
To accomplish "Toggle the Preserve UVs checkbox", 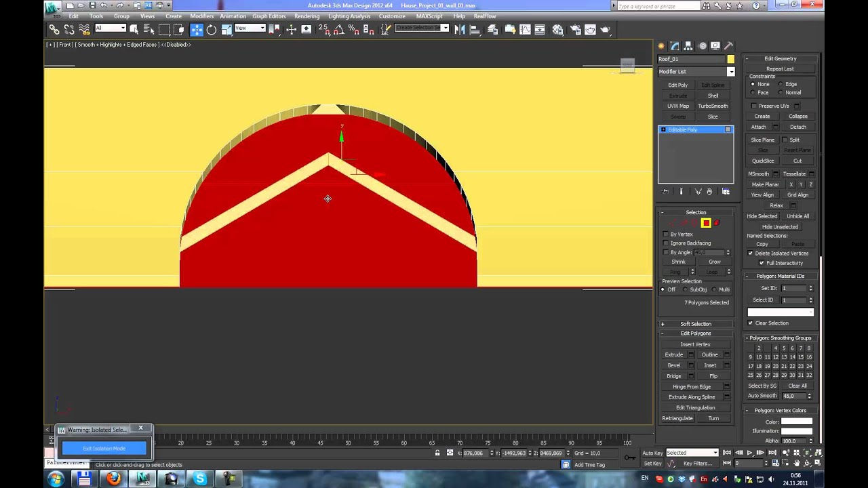I will (754, 106).
